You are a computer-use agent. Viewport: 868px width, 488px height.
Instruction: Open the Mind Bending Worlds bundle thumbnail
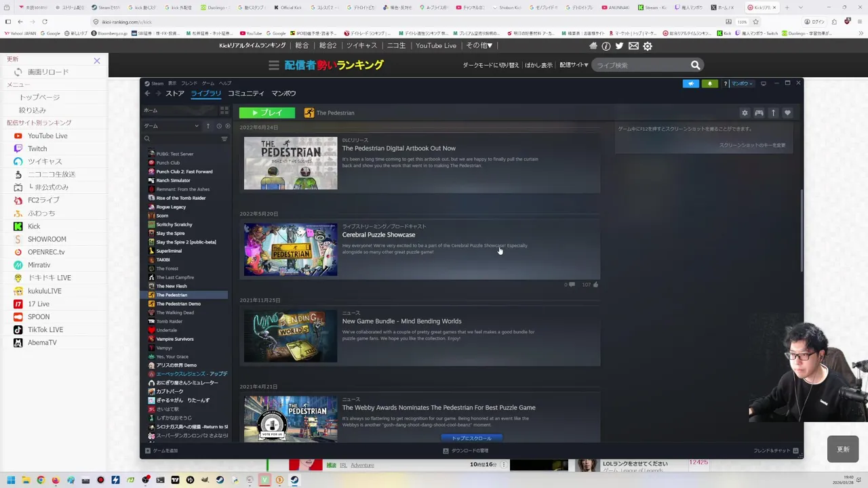point(290,336)
